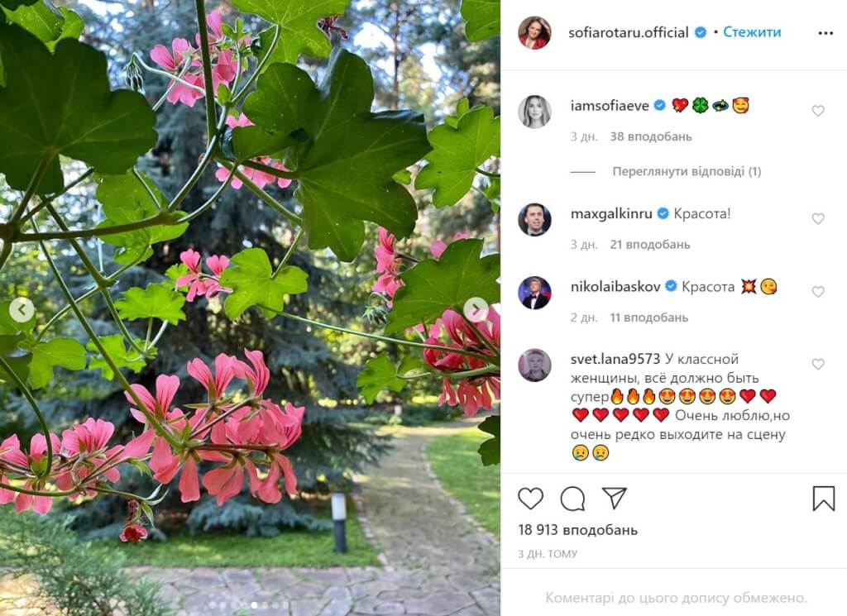Save the post with the bookmark icon

(x=824, y=499)
